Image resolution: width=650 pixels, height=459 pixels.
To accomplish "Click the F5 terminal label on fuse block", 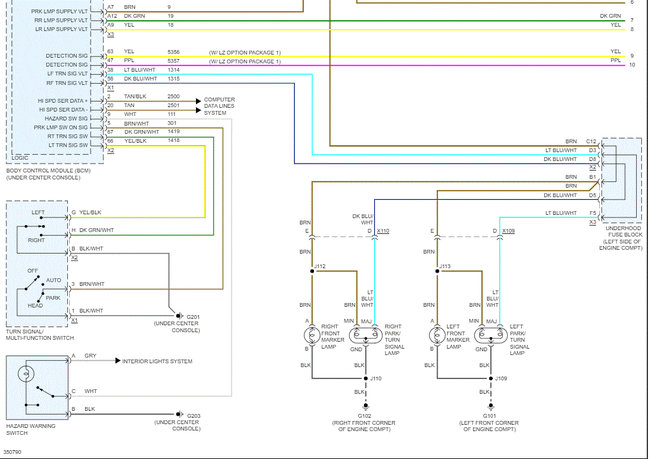I will [x=593, y=213].
